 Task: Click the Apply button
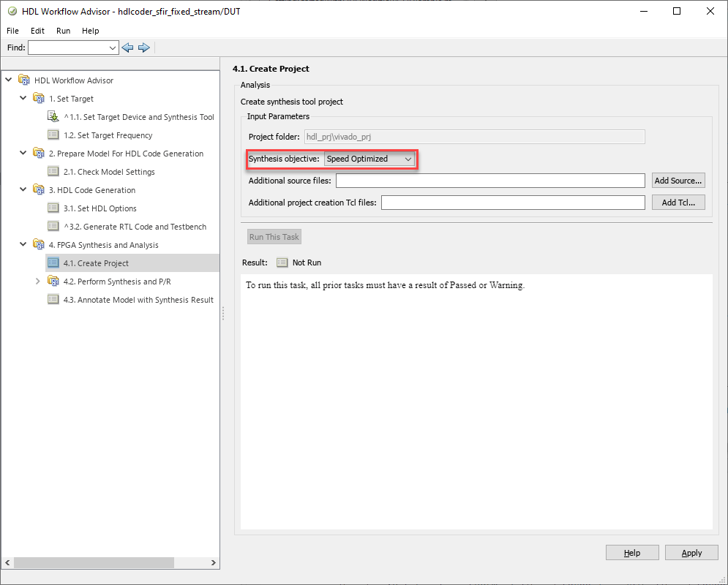pyautogui.click(x=691, y=553)
